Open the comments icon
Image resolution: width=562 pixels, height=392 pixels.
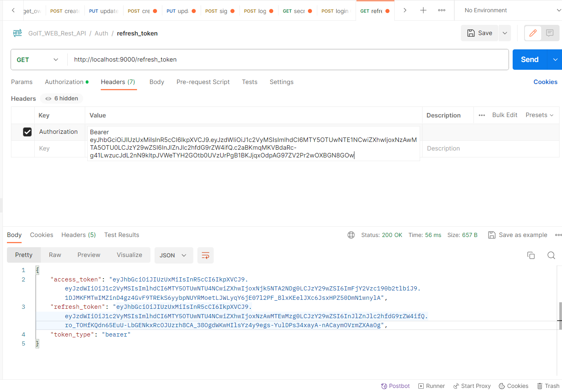tap(550, 33)
